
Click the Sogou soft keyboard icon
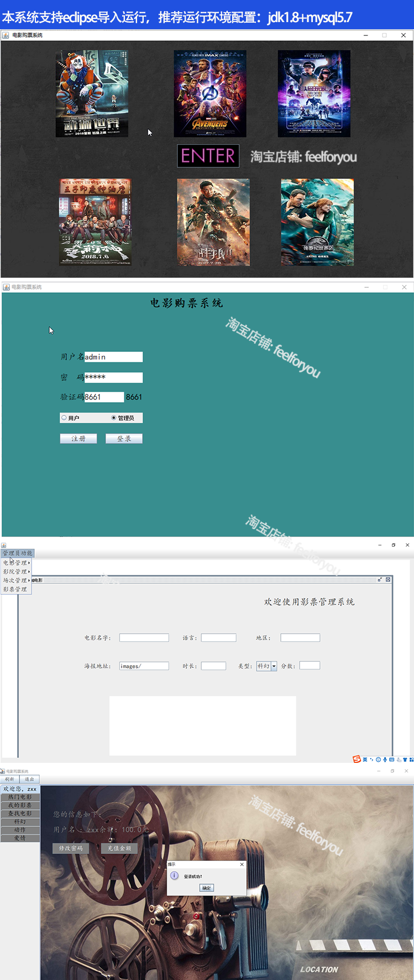click(x=392, y=760)
